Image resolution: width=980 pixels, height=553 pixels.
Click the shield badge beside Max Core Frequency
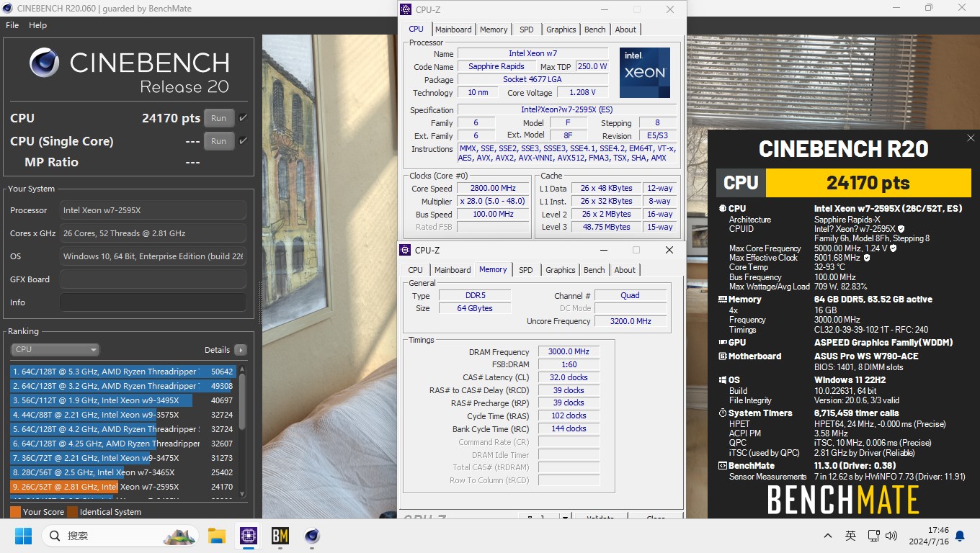[x=894, y=248]
